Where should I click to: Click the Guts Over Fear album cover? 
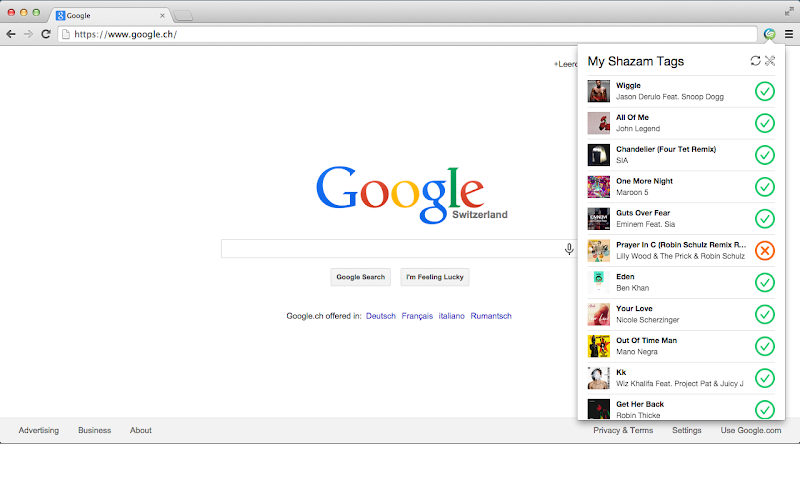[x=598, y=219]
